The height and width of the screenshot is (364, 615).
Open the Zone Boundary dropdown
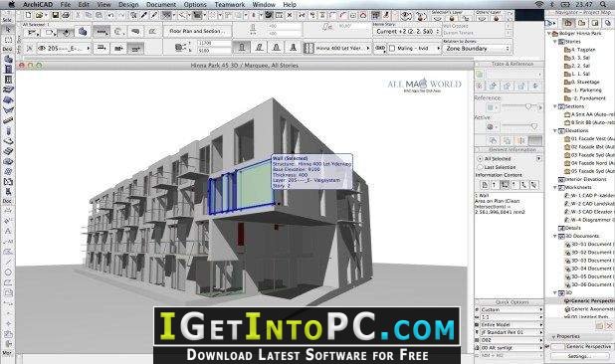pos(478,49)
